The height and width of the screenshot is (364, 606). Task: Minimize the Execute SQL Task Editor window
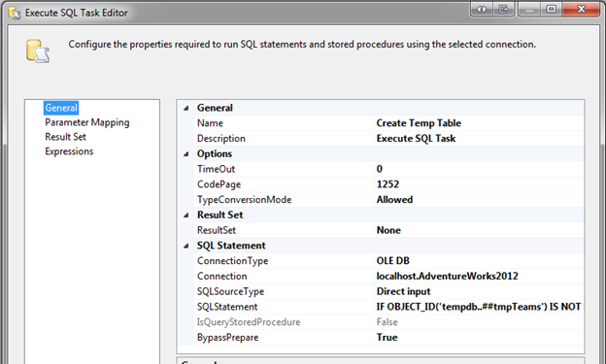click(x=529, y=9)
